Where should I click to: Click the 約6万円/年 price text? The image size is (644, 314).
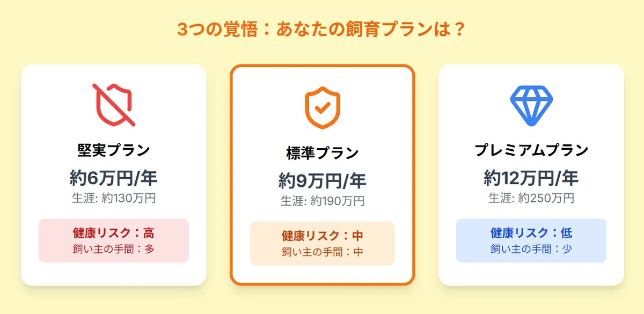pyautogui.click(x=114, y=177)
